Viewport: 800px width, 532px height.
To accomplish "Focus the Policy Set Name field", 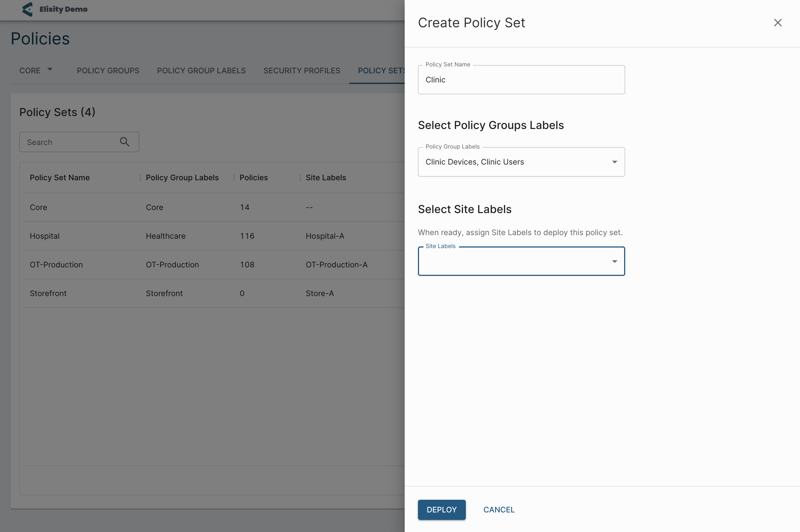I will point(521,80).
